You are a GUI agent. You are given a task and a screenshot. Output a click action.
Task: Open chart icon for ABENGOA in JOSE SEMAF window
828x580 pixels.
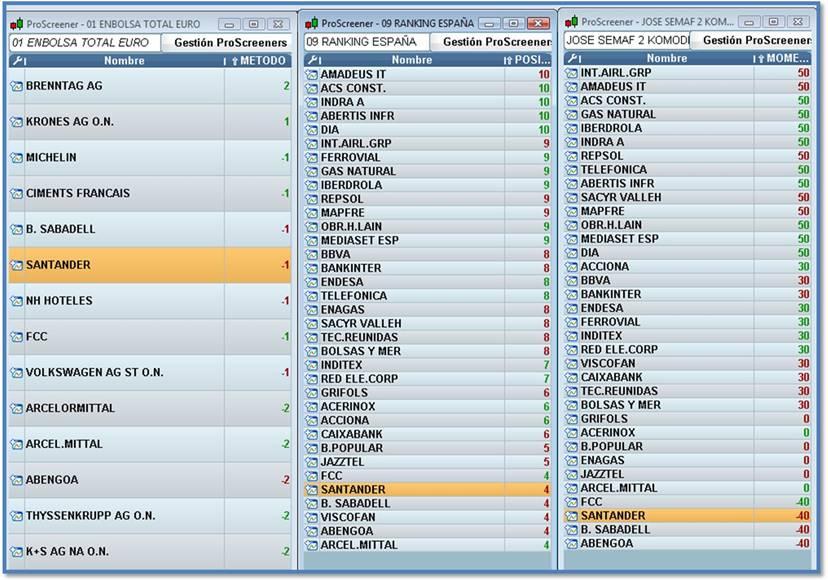coord(571,543)
